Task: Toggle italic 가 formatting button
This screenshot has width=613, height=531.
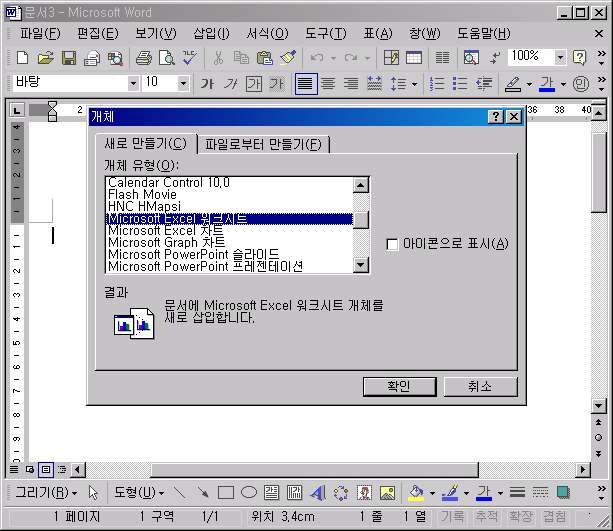Action: coord(231,83)
